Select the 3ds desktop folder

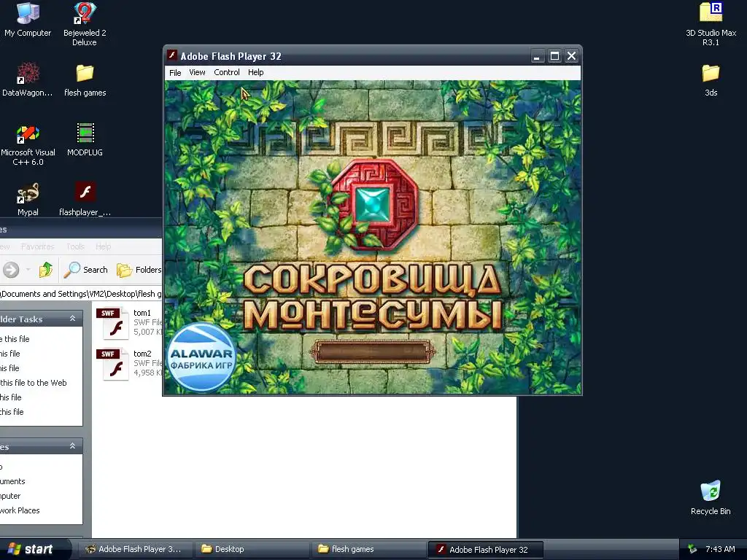(x=711, y=80)
